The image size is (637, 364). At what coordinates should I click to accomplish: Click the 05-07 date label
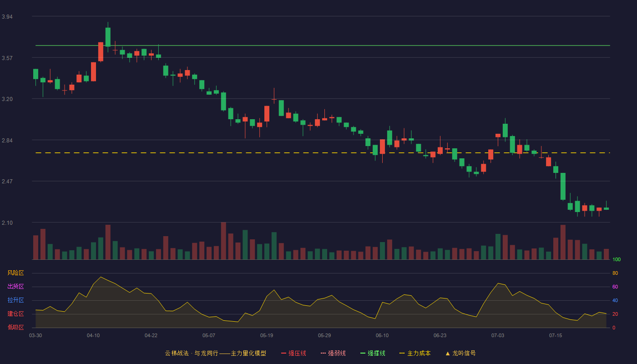point(209,335)
